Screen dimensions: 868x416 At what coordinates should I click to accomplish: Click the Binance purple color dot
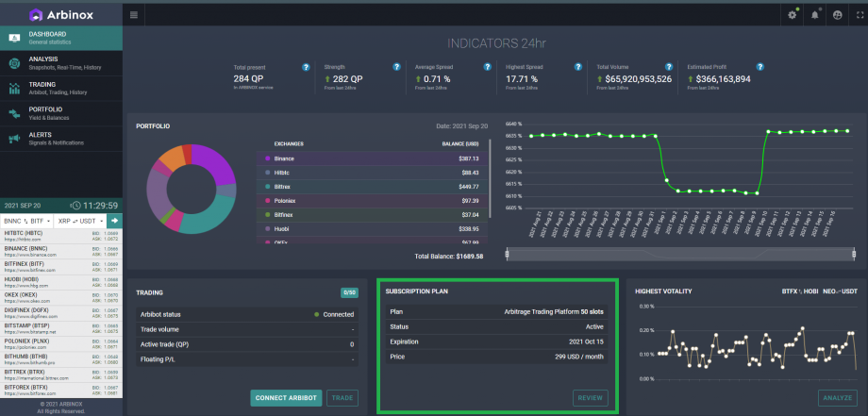[267, 158]
